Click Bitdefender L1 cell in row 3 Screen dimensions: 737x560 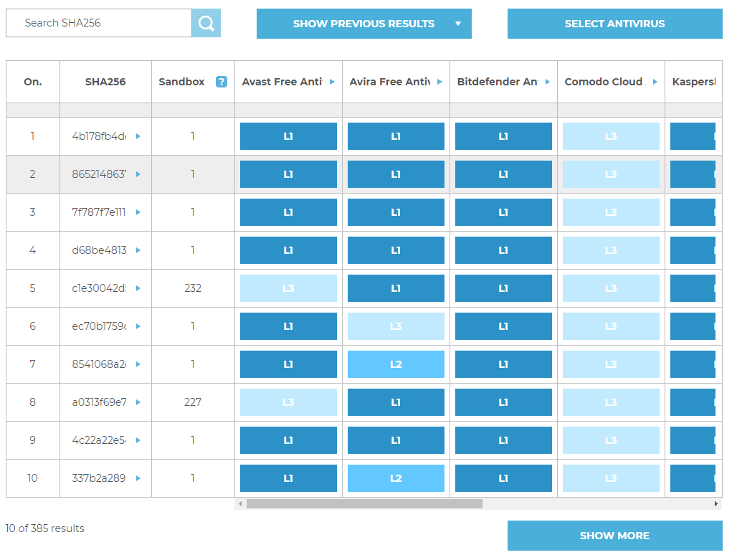(x=503, y=212)
